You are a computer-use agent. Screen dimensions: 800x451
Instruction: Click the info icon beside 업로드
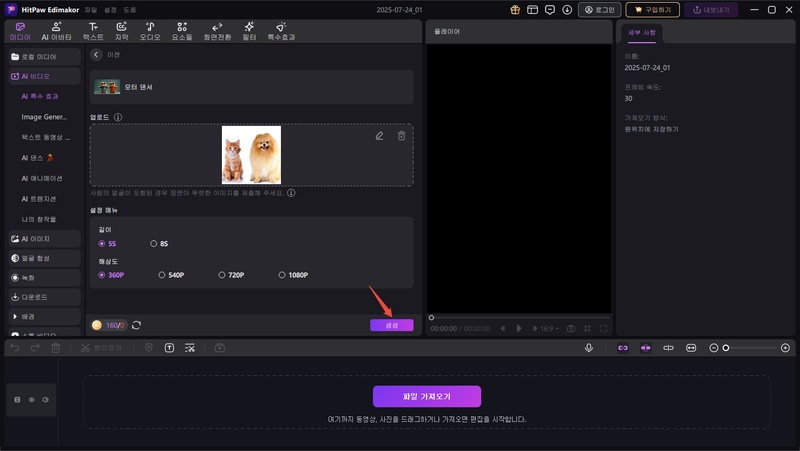[118, 117]
